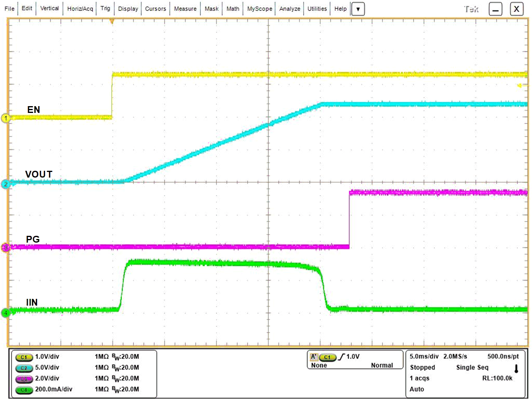Click the orange trigger position marker
The width and height of the screenshot is (532, 399).
tap(111, 21)
